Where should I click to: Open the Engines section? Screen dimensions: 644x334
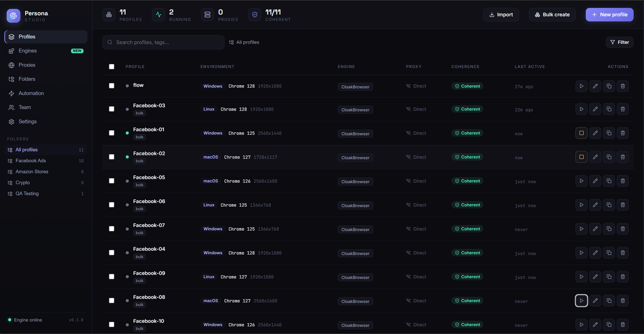click(46, 51)
